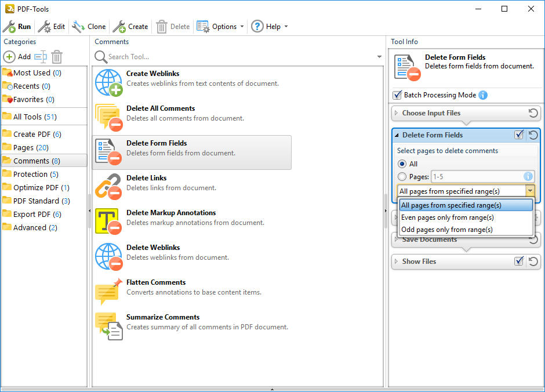Expand the Choose Input Files section
The width and height of the screenshot is (545, 392).
tap(431, 113)
